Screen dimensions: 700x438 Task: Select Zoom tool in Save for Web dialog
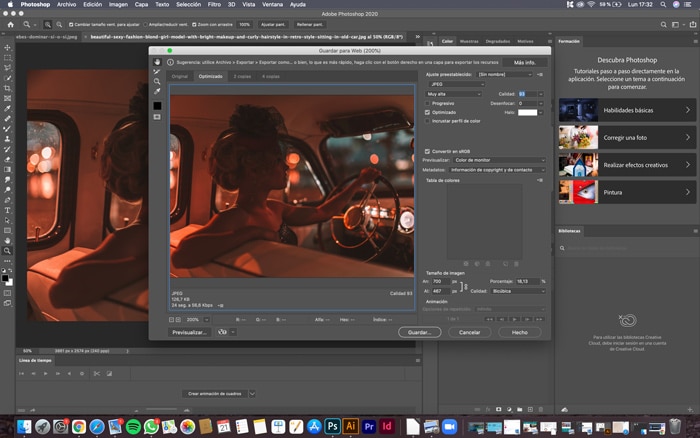157,82
